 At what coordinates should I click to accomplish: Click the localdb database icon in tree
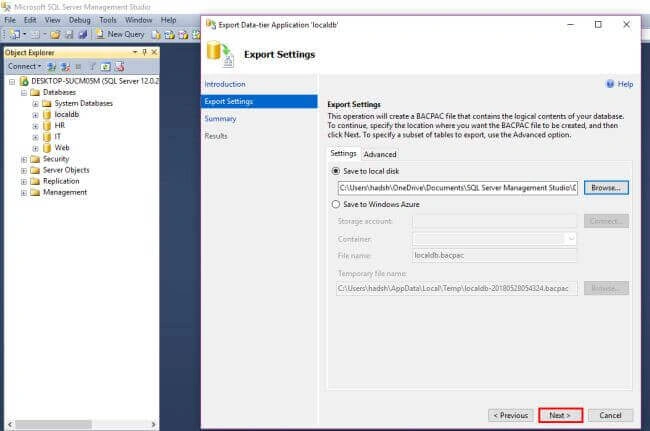[47, 115]
